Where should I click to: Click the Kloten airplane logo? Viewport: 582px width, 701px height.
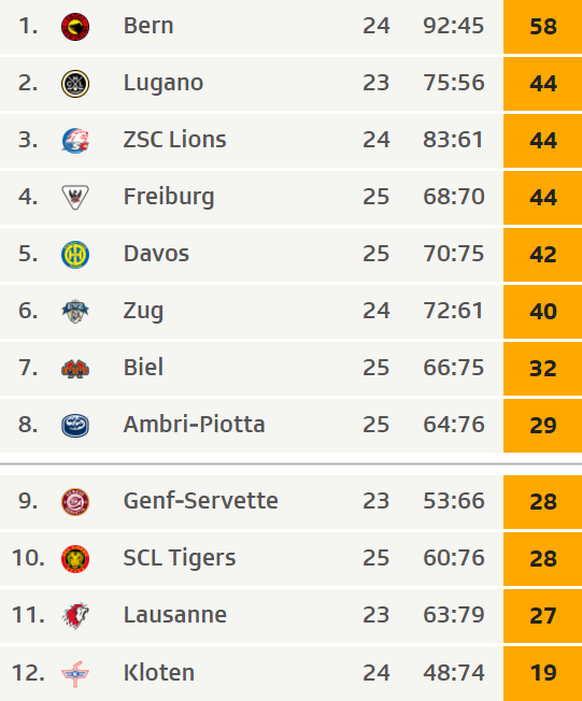pos(75,674)
